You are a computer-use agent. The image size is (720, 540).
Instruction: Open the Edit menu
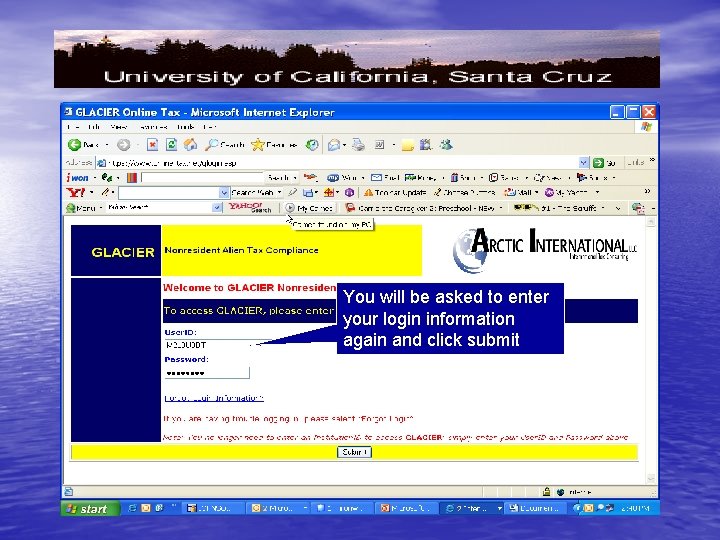94,127
